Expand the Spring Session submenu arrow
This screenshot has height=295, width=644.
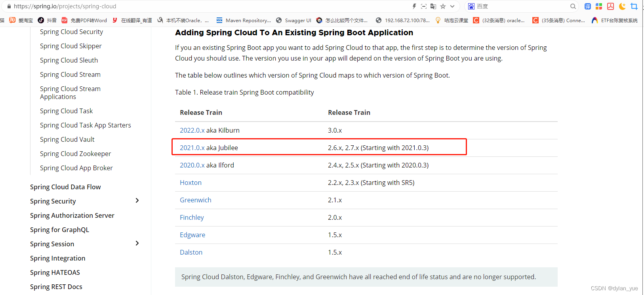(x=137, y=243)
